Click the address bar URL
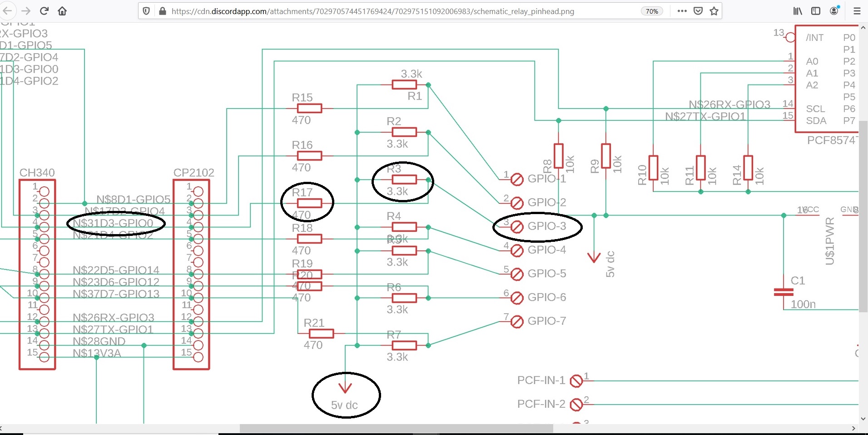 tap(372, 11)
